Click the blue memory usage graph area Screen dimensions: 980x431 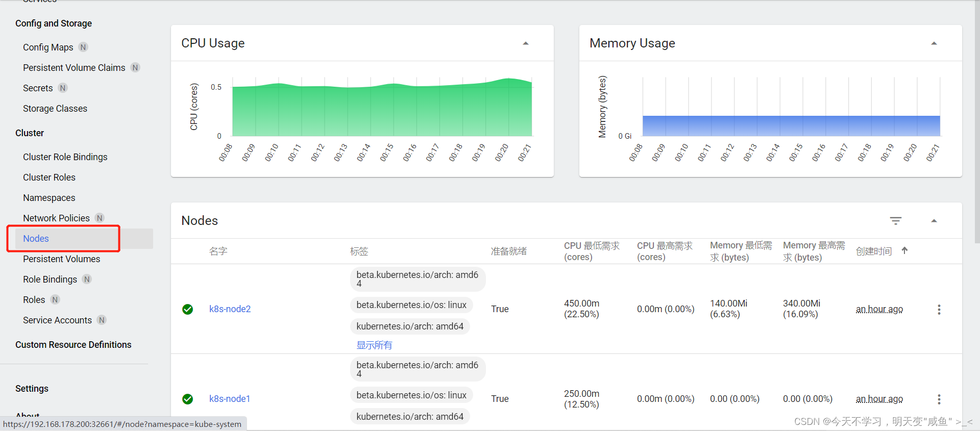(x=791, y=125)
